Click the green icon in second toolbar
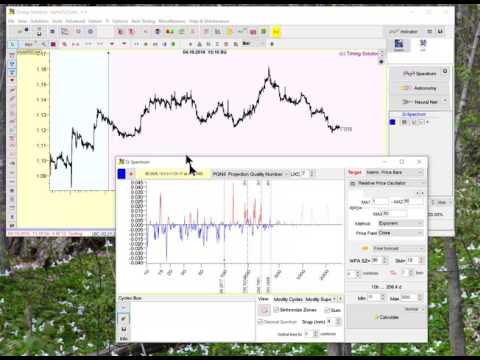Image resolution: width=480 pixels, height=360 pixels. (173, 44)
